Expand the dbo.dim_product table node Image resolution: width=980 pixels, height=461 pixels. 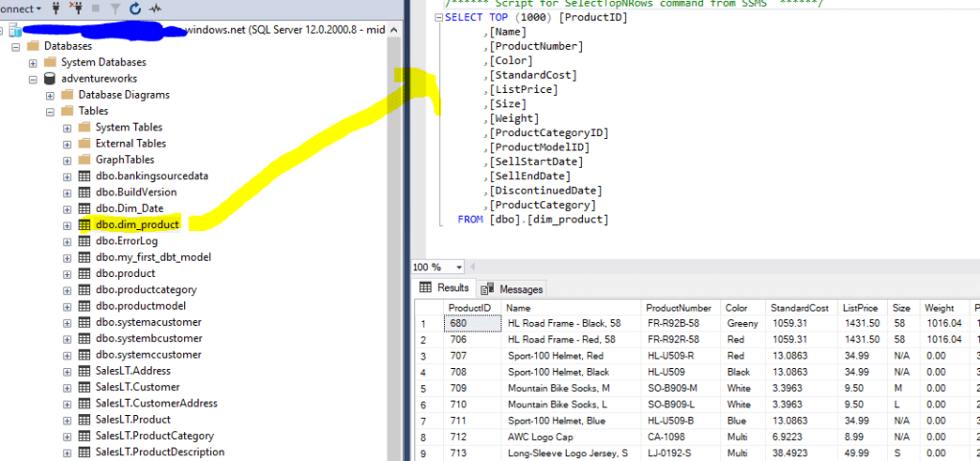67,225
